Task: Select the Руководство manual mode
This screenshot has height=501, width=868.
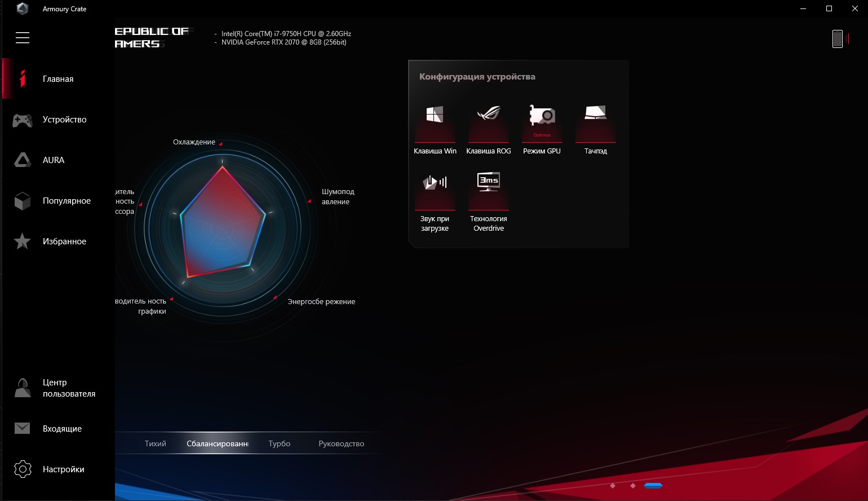Action: (341, 443)
